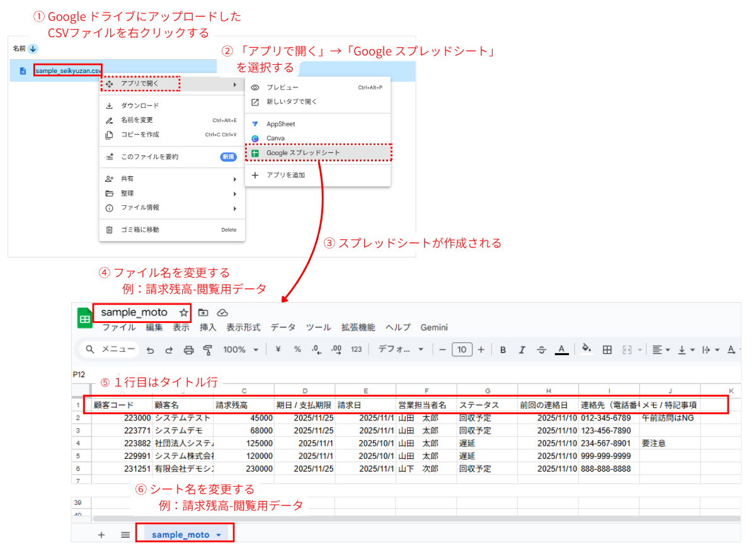Image resolution: width=756 pixels, height=554 pixels.
Task: Star the sample_moto spreadsheet
Action: point(183,313)
